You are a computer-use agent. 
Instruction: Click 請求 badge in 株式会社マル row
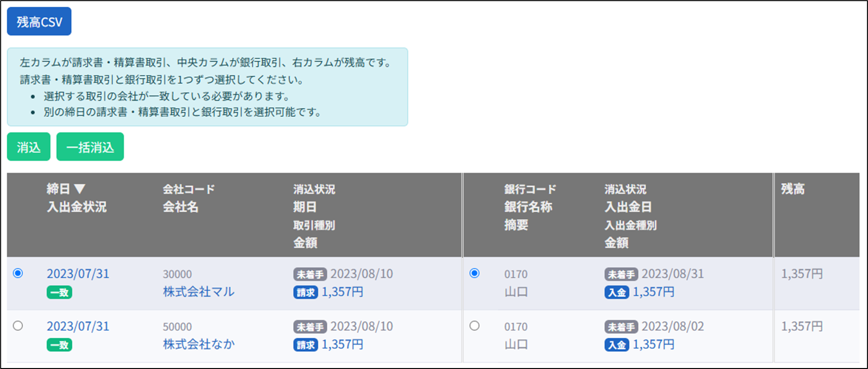(305, 292)
